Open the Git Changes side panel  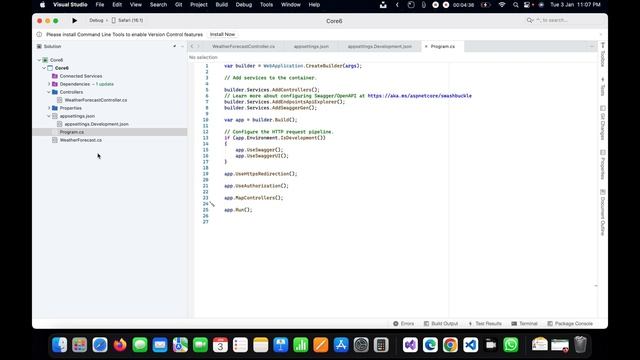click(602, 123)
